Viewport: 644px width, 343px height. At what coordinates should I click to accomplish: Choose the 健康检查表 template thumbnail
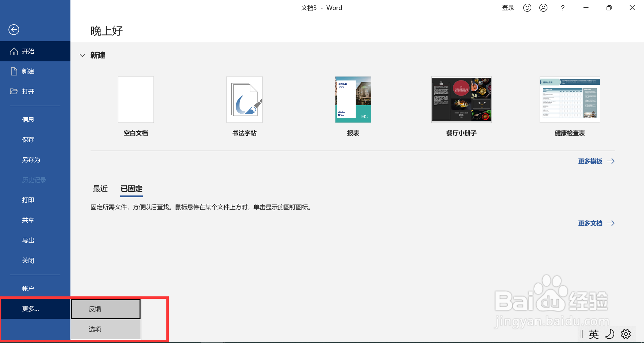570,100
